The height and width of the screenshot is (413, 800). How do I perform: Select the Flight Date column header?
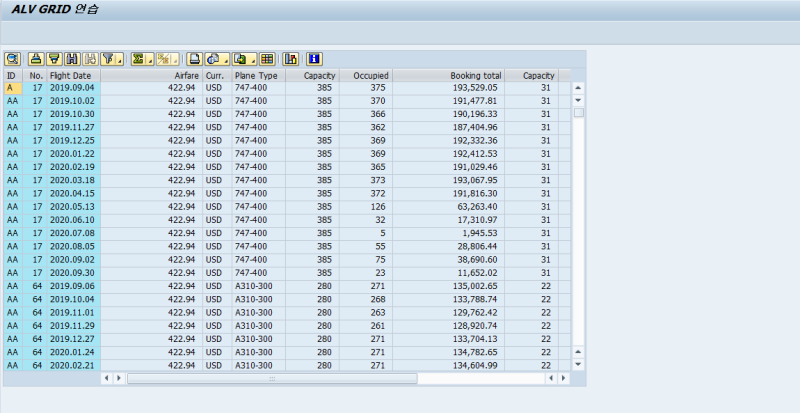[x=74, y=76]
